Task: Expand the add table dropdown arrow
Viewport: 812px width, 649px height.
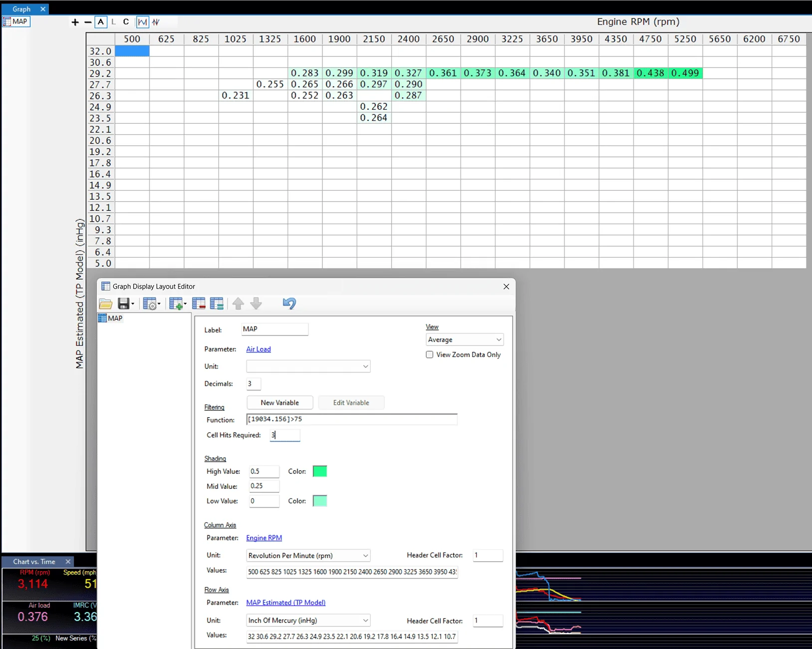Action: [x=185, y=304]
